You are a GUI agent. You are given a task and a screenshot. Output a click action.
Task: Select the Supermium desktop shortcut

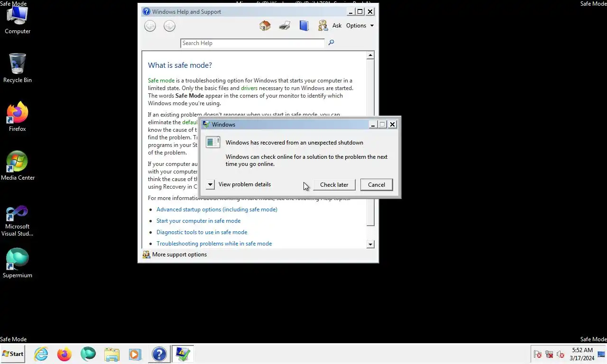click(18, 263)
